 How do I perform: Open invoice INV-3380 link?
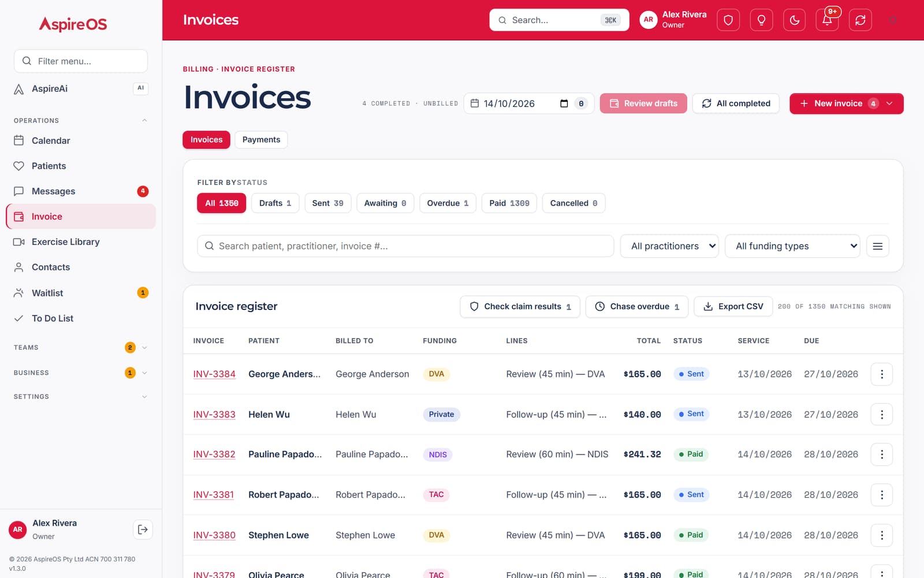click(x=214, y=535)
